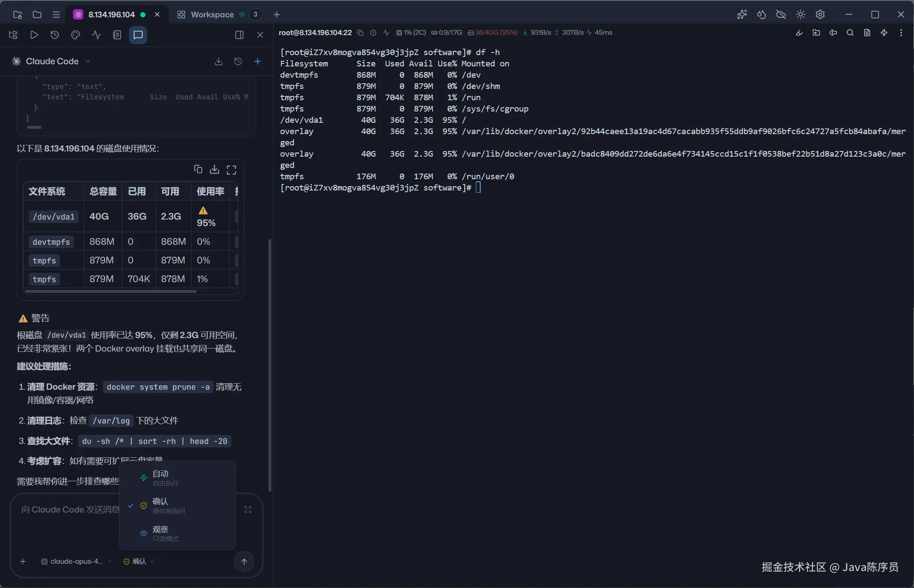
Task: Select the chat panel icon
Action: tap(138, 35)
